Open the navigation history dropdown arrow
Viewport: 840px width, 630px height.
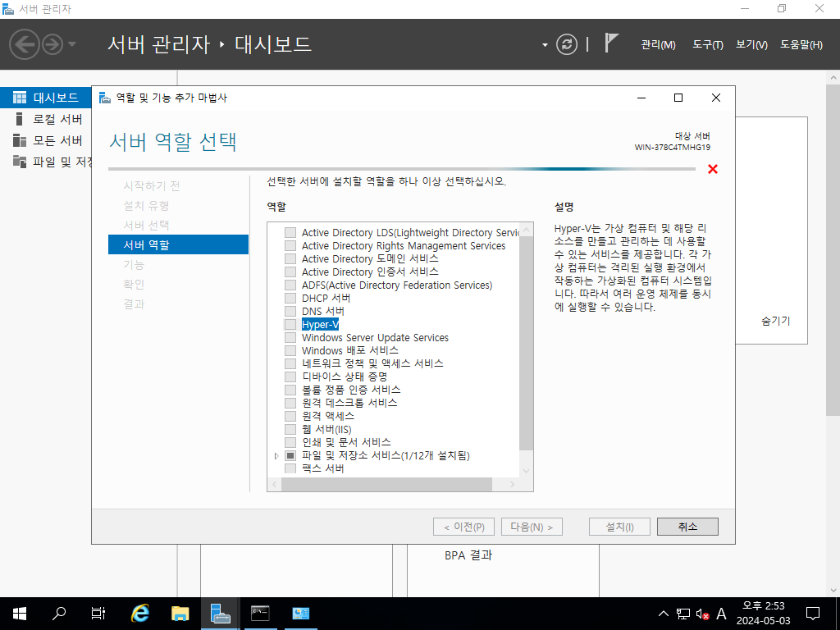[72, 44]
